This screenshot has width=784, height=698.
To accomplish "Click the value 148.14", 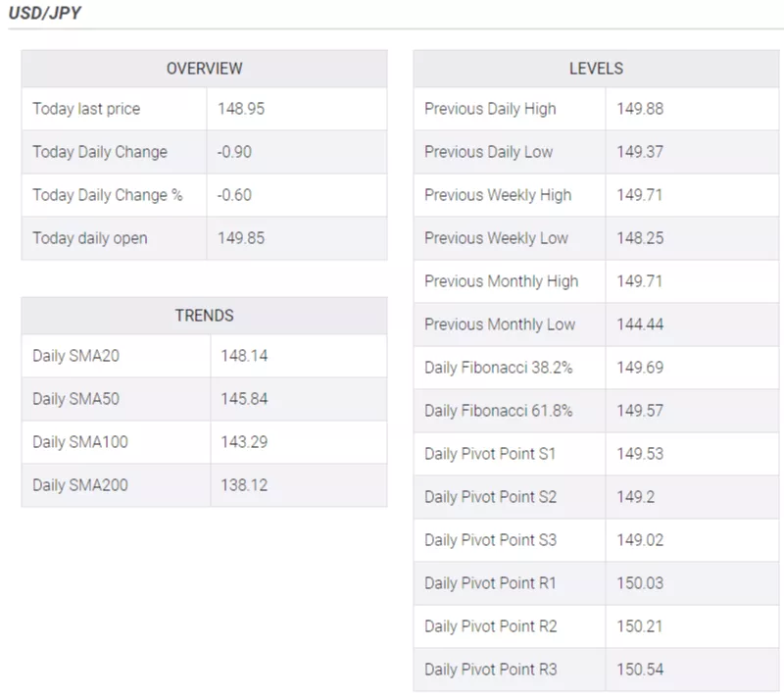I will pos(244,356).
